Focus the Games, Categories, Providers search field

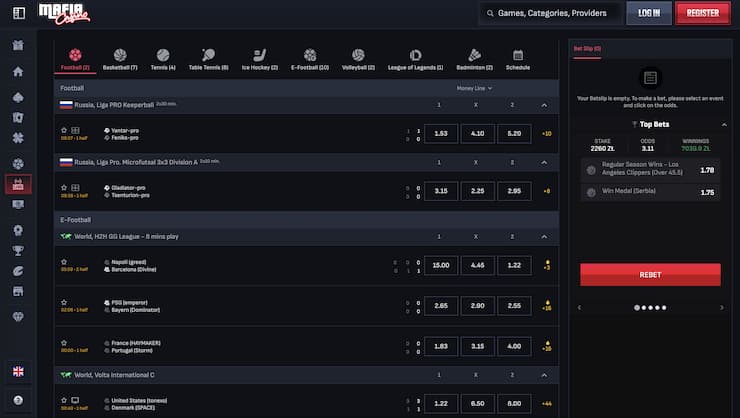[x=550, y=13]
